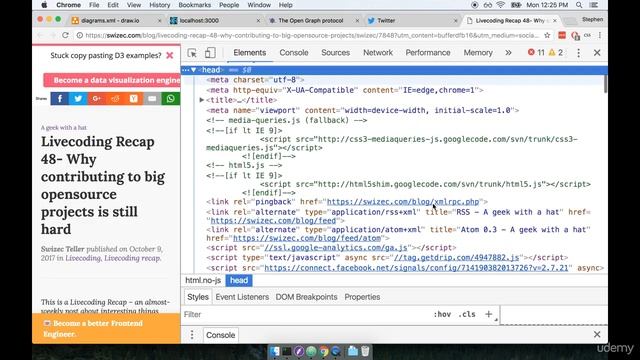The image size is (640, 360).
Task: Select the Elements tab
Action: coord(249,53)
